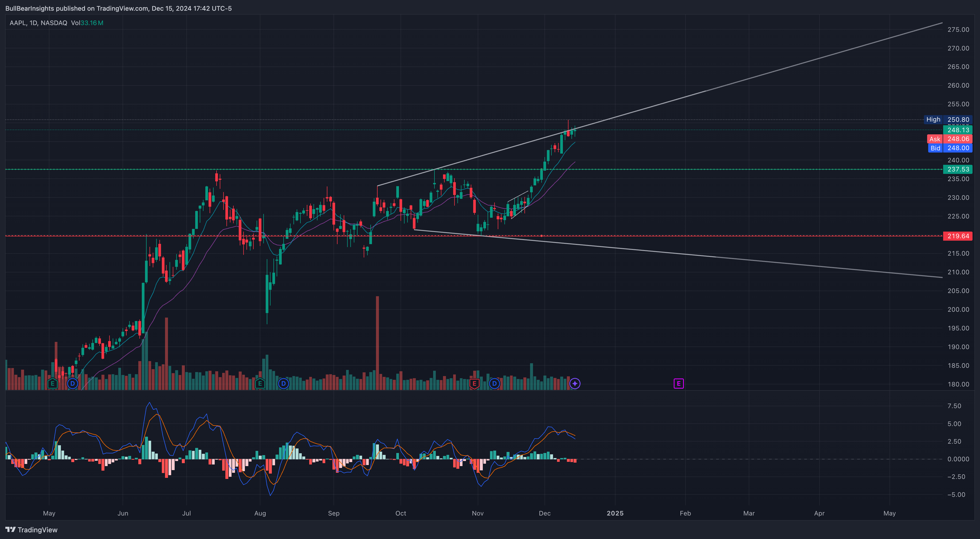
Task: Select the green 237.53 horizontal line label
Action: 958,169
